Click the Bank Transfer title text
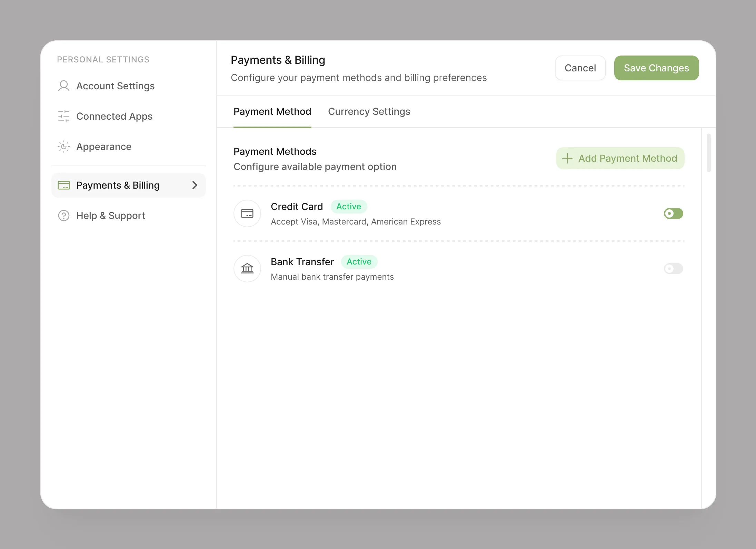 pos(302,262)
